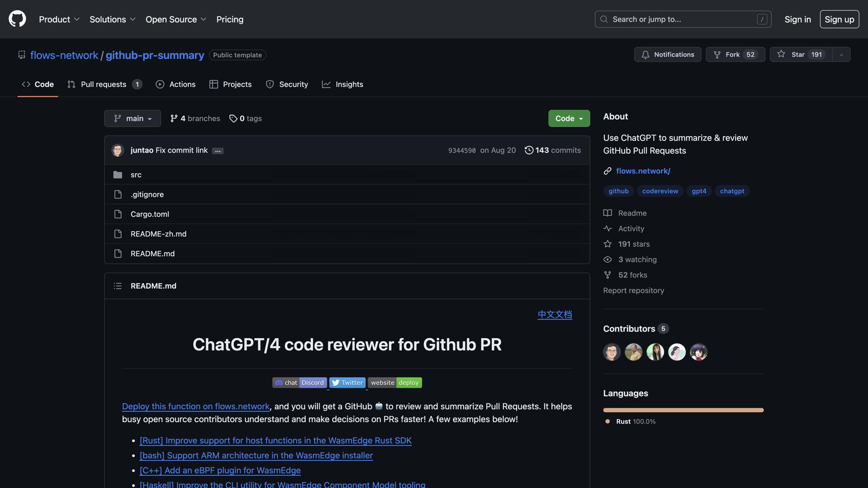Click the README table of contents icon
Image resolution: width=868 pixels, height=488 pixels.
118,286
